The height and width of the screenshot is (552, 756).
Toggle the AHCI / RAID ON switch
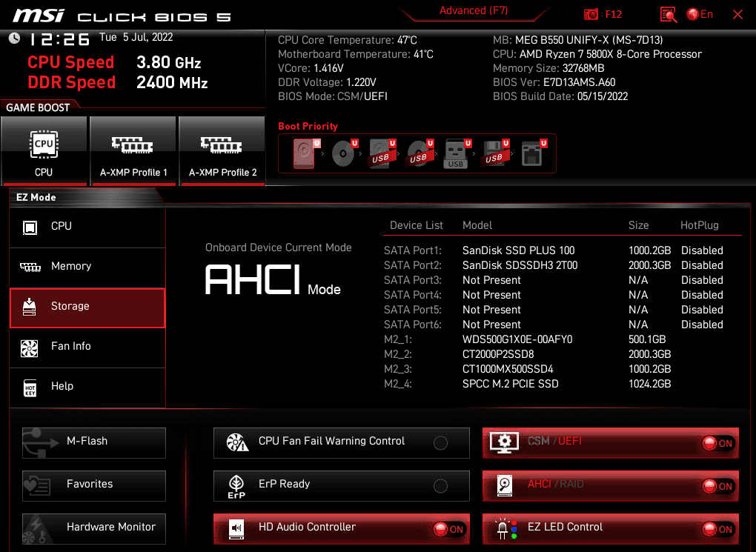(x=717, y=486)
